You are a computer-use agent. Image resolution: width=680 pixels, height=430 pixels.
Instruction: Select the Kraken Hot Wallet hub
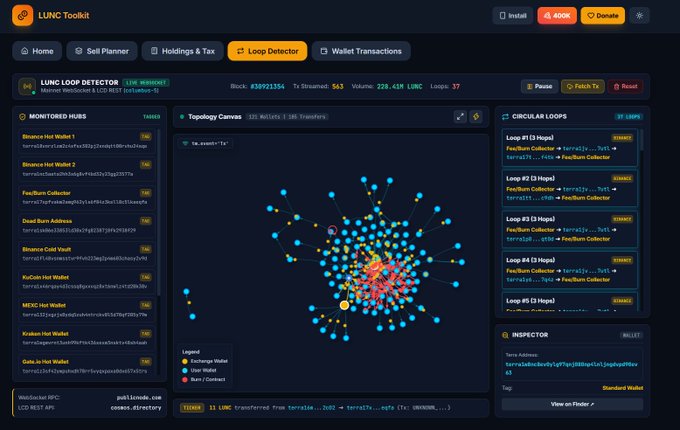point(87,338)
